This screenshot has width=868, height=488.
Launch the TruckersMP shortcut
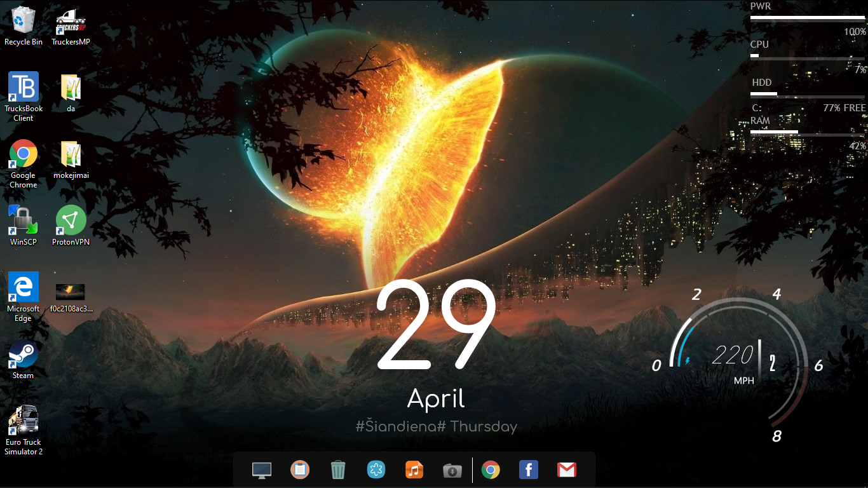[x=71, y=25]
